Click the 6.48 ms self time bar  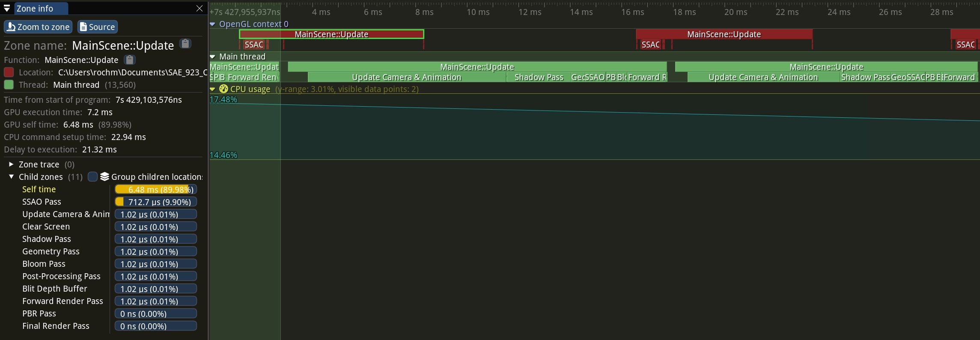pyautogui.click(x=156, y=189)
